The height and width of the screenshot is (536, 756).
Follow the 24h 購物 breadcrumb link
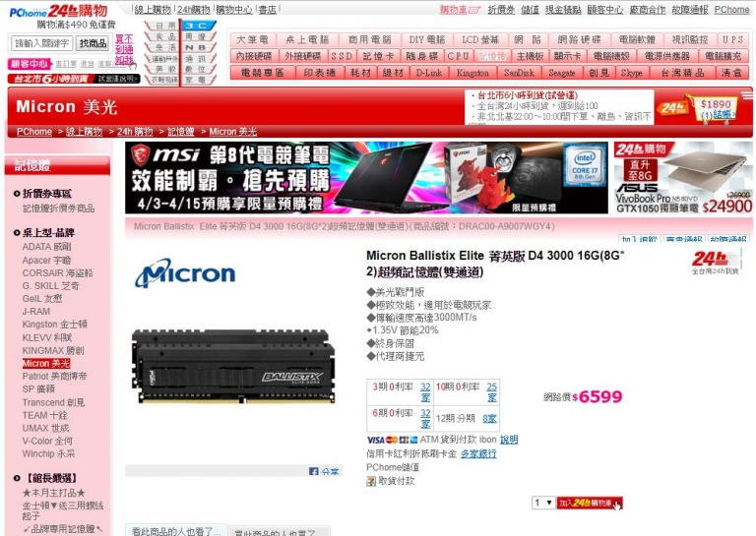tap(135, 132)
